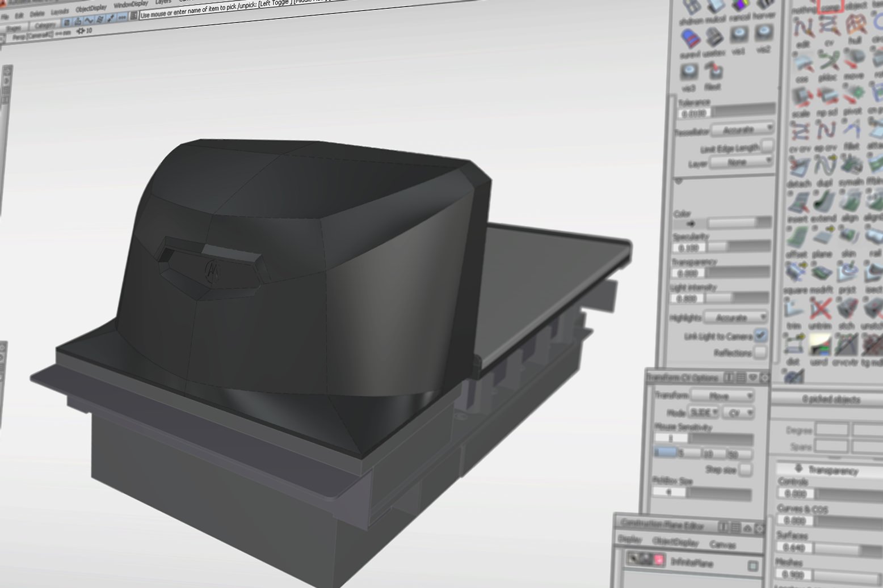Select the 'detach' tool icon

pyautogui.click(x=799, y=168)
